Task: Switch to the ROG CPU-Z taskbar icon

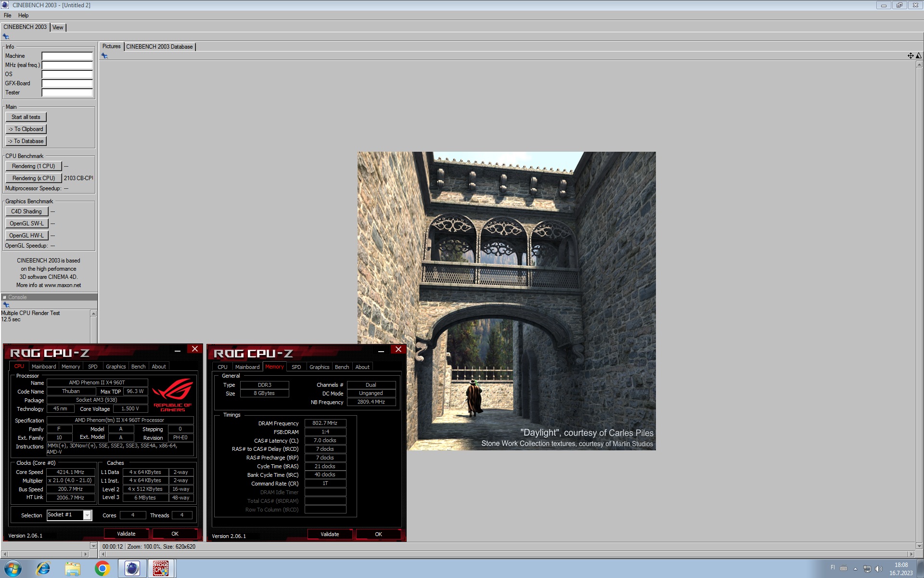Action: (x=161, y=569)
